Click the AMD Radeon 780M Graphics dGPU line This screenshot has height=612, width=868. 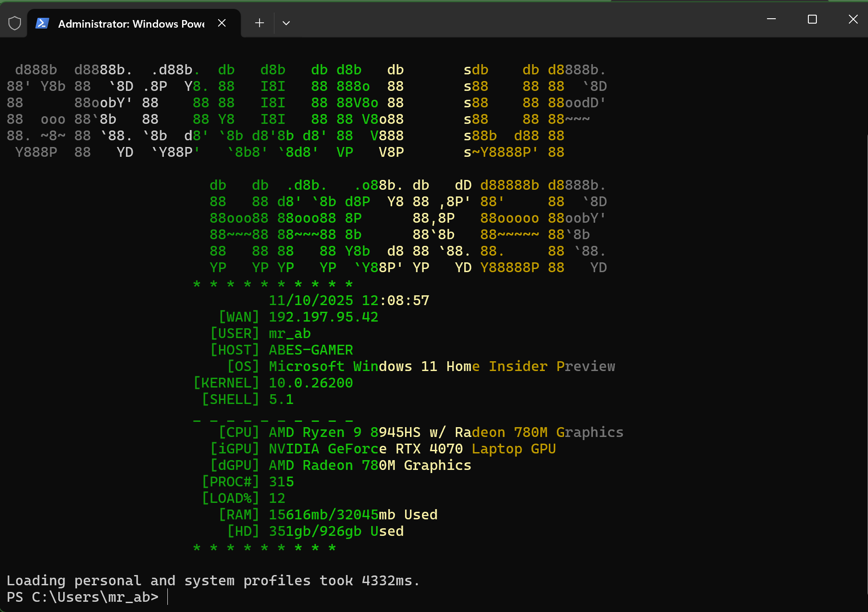pyautogui.click(x=369, y=465)
